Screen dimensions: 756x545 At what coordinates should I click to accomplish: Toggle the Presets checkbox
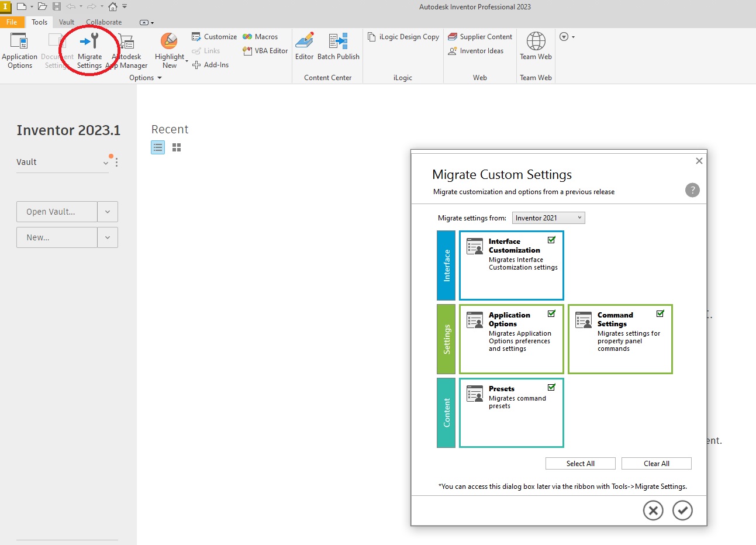pos(551,387)
